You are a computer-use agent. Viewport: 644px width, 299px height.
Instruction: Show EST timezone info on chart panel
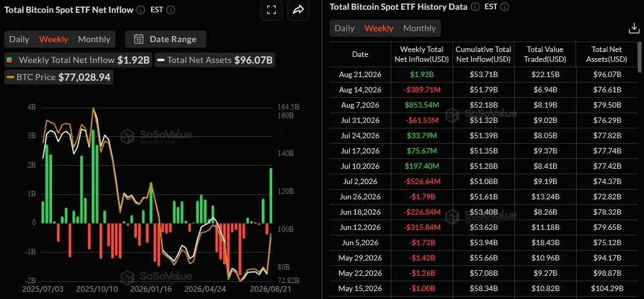[171, 10]
